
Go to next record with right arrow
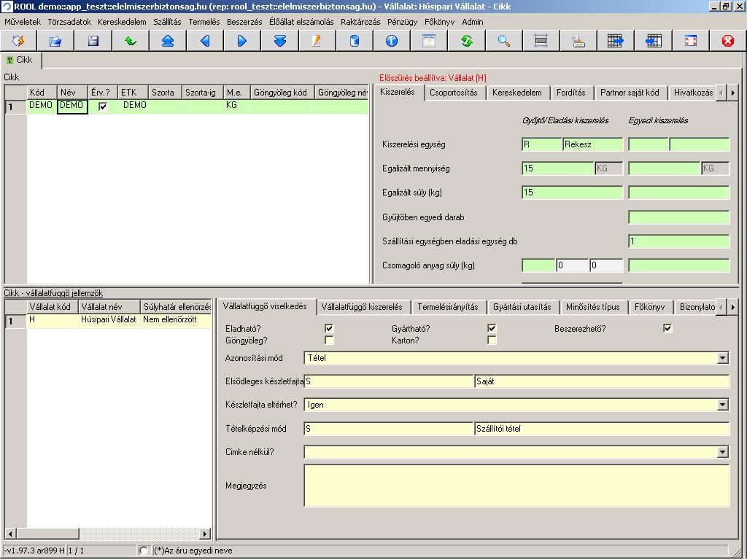pyautogui.click(x=242, y=41)
